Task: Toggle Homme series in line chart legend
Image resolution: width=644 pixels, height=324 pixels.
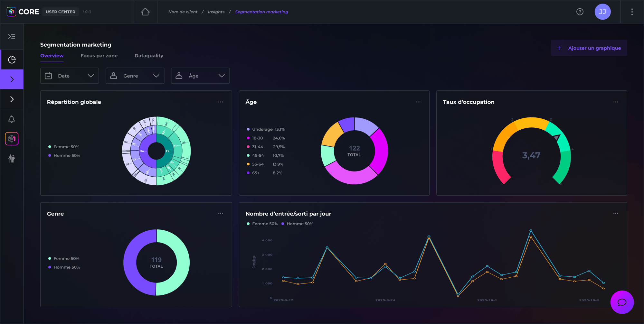Action: tap(297, 224)
